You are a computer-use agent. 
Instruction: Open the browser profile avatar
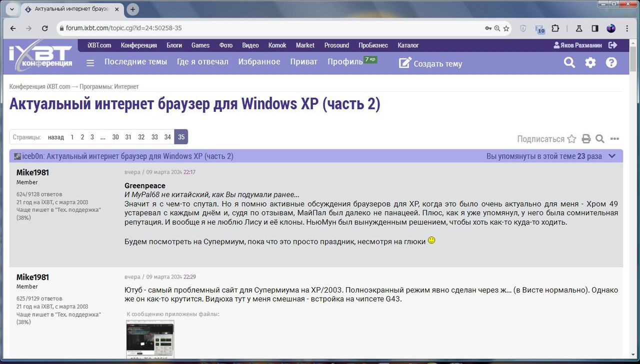tap(611, 28)
